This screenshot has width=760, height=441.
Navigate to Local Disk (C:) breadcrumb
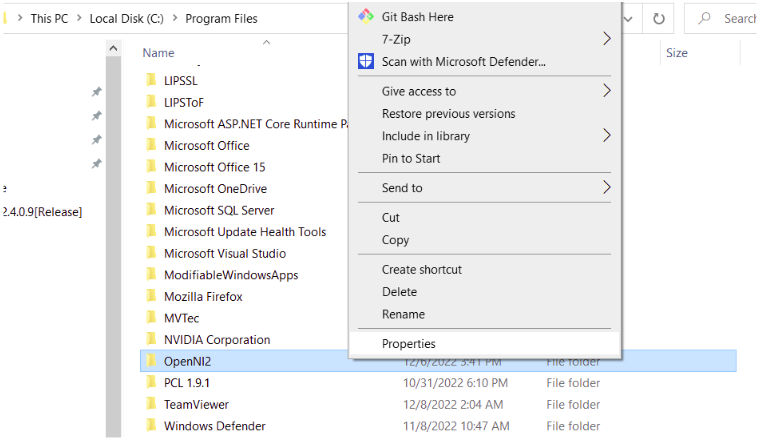(127, 18)
